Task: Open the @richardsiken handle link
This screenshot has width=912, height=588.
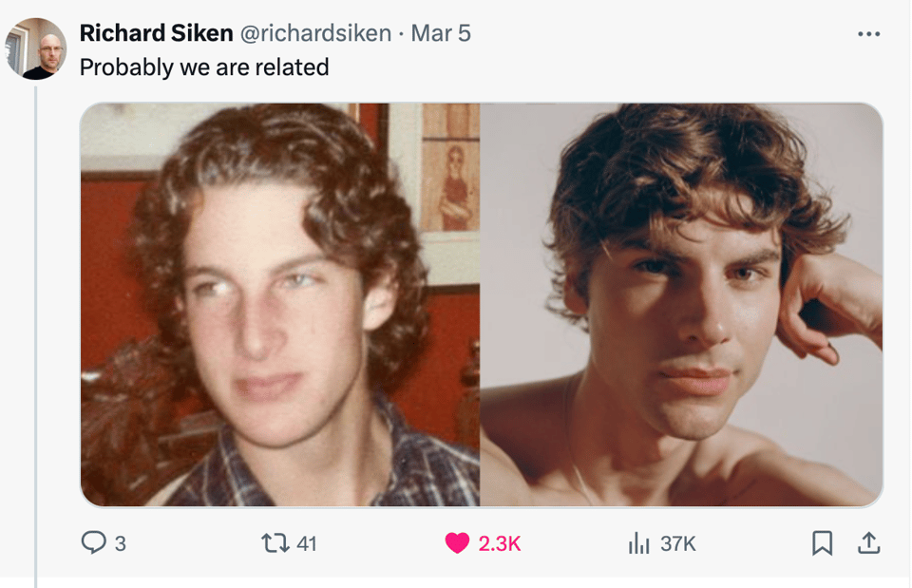Action: tap(315, 33)
